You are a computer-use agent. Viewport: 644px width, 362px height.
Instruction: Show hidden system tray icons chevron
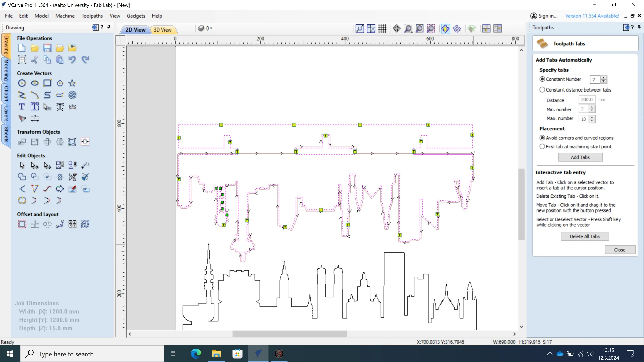[x=550, y=354]
